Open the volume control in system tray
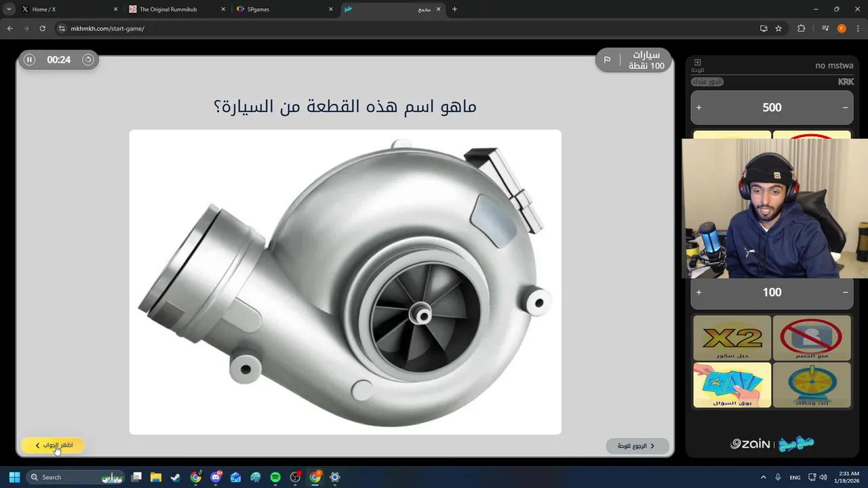 click(823, 477)
